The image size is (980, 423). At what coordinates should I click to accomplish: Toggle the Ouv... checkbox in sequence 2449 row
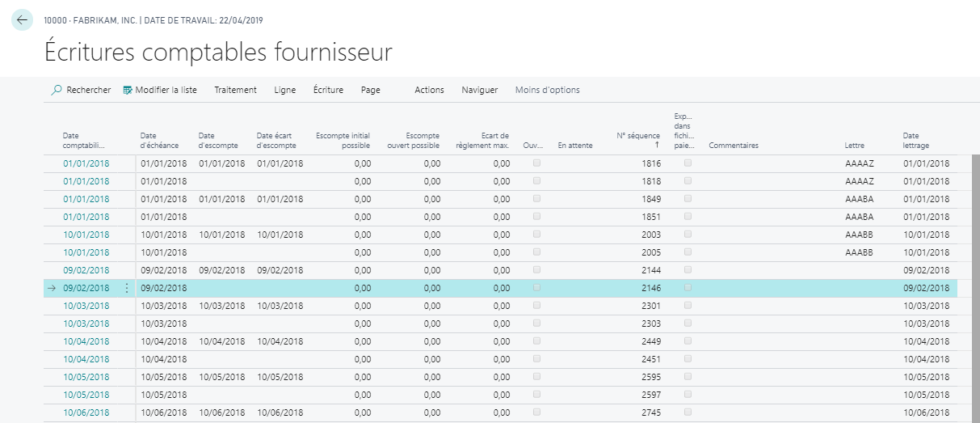[537, 341]
